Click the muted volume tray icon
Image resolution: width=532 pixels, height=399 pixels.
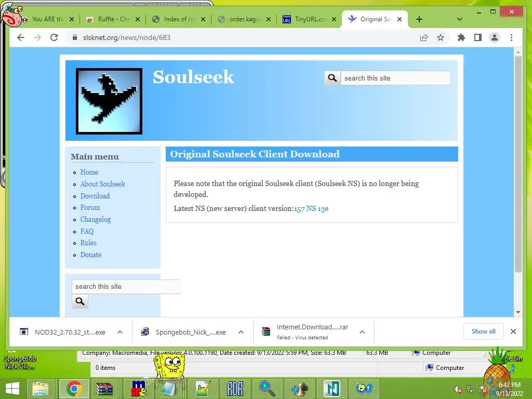pyautogui.click(x=458, y=389)
